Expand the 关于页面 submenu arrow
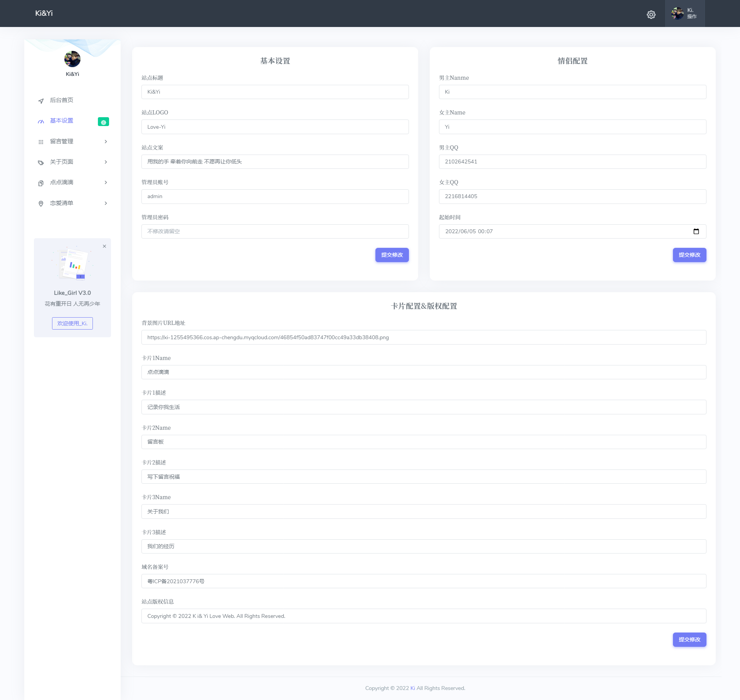 click(106, 162)
